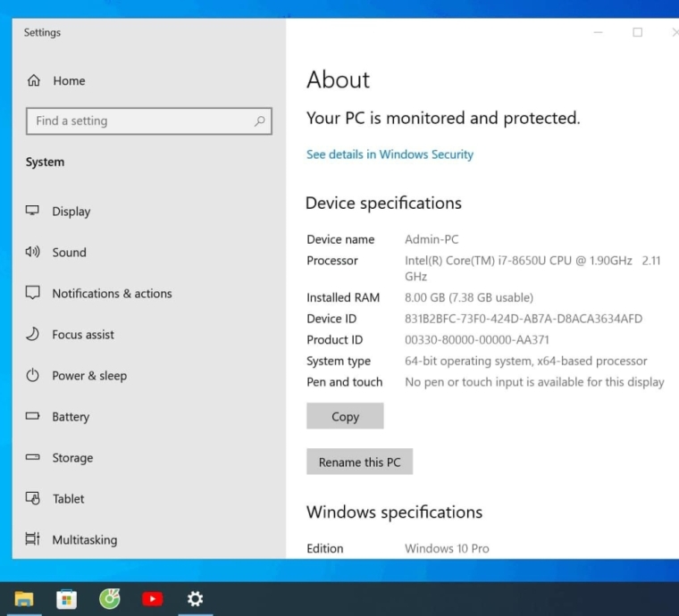Viewport: 679px width, 616px height.
Task: Select Notifications & actions
Action: (x=113, y=294)
